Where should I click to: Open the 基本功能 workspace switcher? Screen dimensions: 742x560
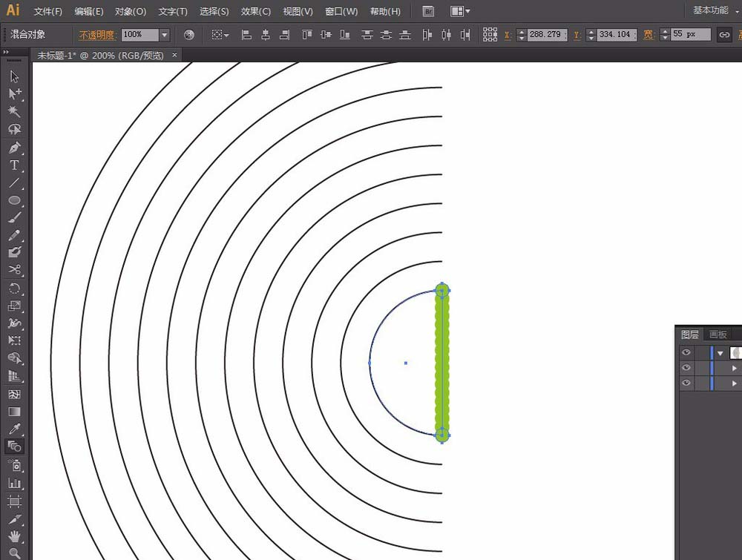(x=715, y=10)
